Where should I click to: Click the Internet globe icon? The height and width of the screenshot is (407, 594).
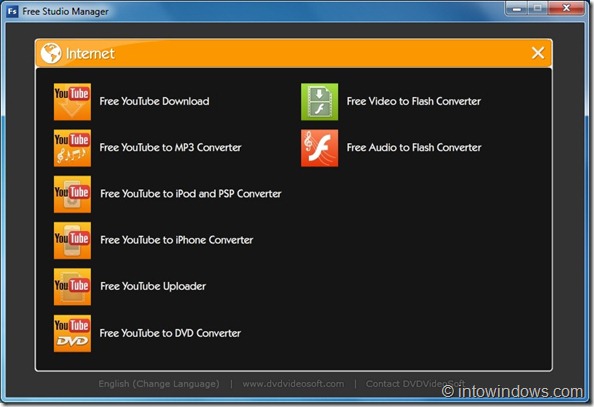coord(51,53)
